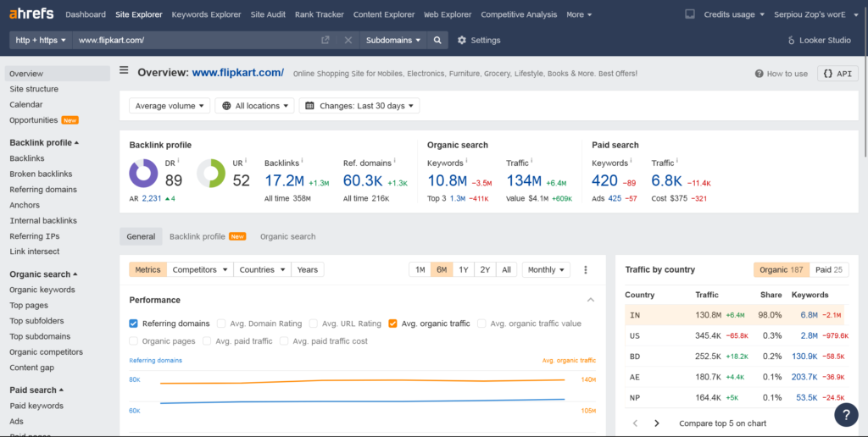
Task: Click the 17.2M backlinks value
Action: pyautogui.click(x=285, y=180)
